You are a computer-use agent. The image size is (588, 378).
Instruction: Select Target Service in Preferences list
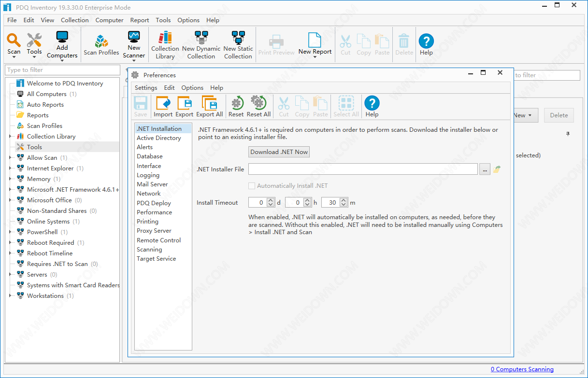pyautogui.click(x=157, y=259)
